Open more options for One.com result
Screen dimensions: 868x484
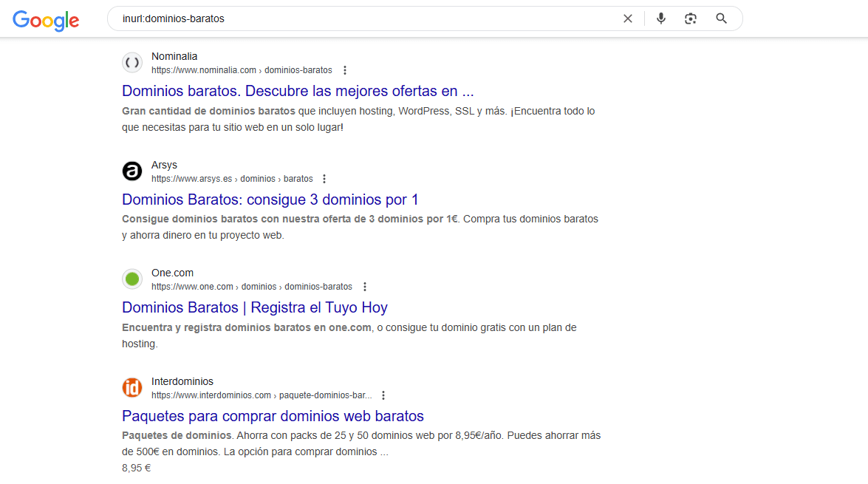(x=365, y=287)
